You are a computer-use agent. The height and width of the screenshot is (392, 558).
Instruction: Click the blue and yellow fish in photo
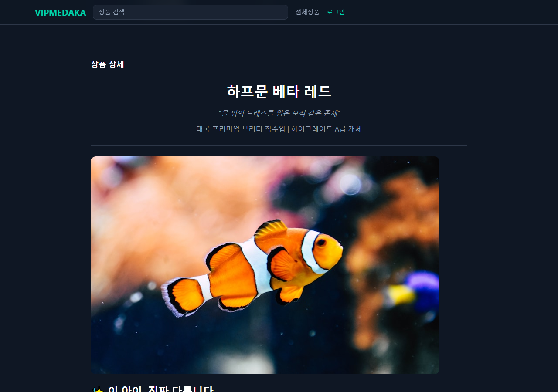point(414,293)
